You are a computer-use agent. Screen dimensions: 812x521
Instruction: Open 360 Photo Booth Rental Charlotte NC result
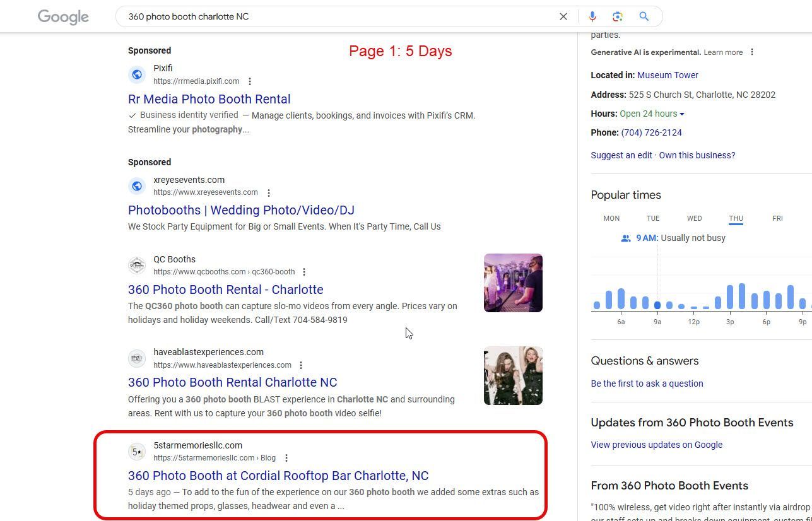click(x=233, y=382)
